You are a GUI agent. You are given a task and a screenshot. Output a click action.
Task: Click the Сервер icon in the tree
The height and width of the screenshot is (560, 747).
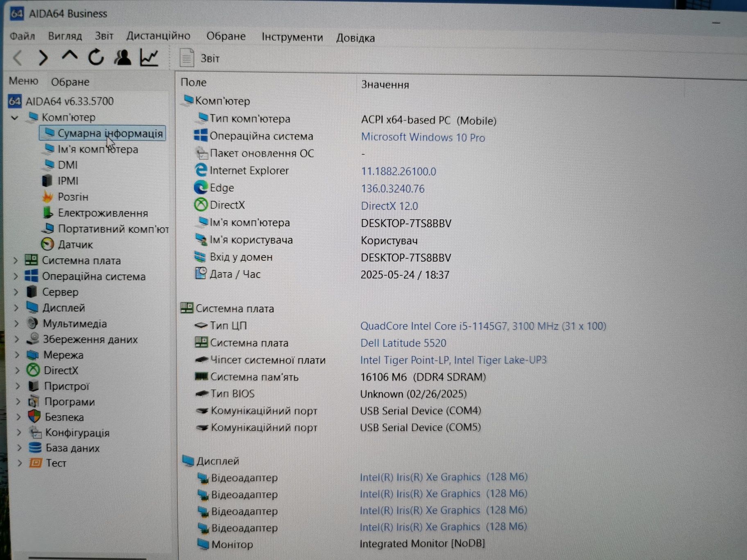[32, 292]
